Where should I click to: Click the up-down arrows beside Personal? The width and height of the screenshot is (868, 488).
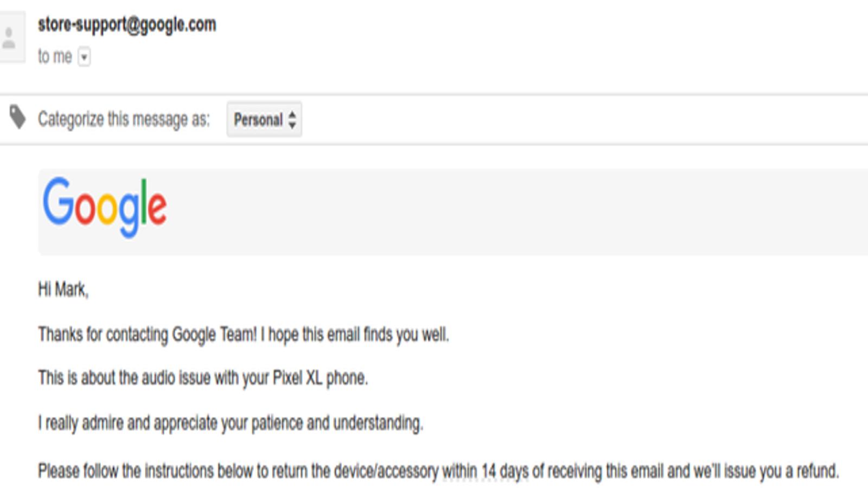(x=292, y=120)
